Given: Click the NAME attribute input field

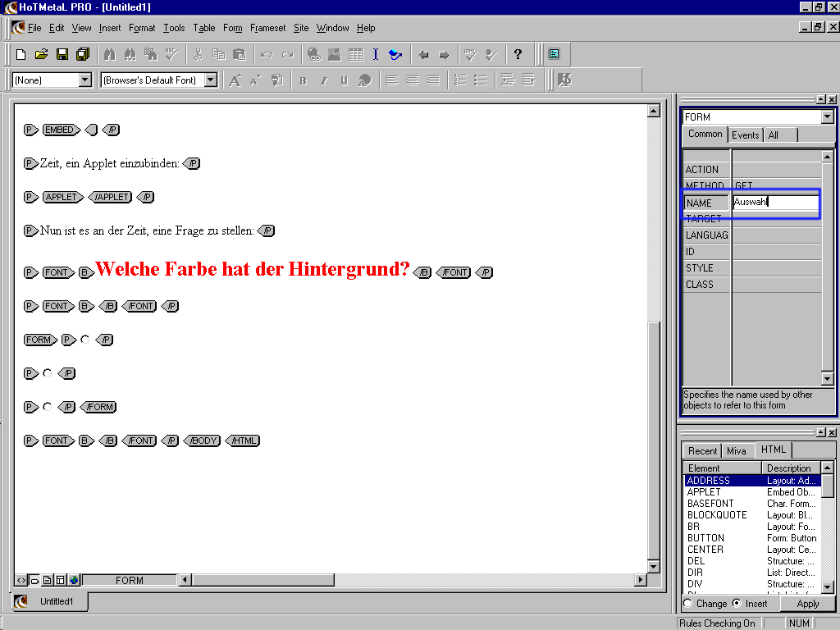Looking at the screenshot, I should pyautogui.click(x=775, y=202).
